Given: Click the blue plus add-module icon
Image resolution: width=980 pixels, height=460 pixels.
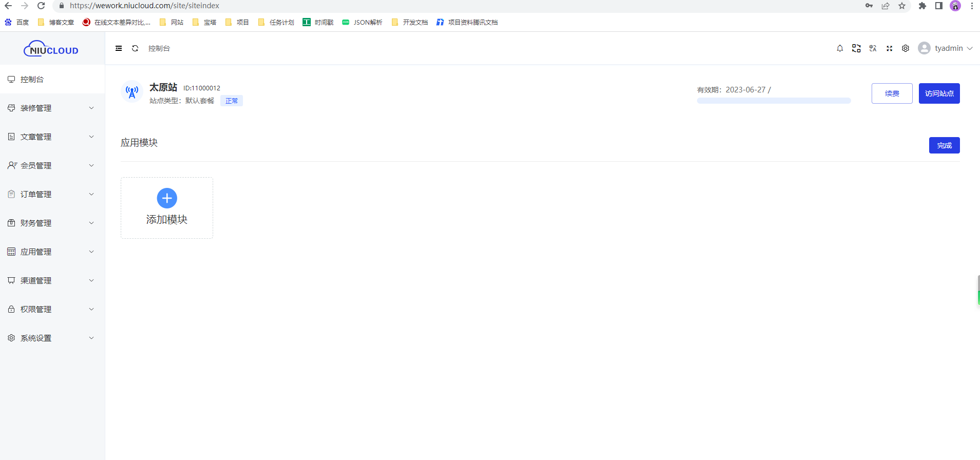Looking at the screenshot, I should 167,198.
